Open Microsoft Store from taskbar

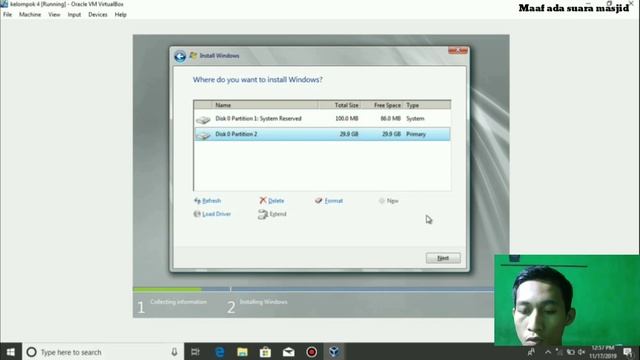coord(265,352)
